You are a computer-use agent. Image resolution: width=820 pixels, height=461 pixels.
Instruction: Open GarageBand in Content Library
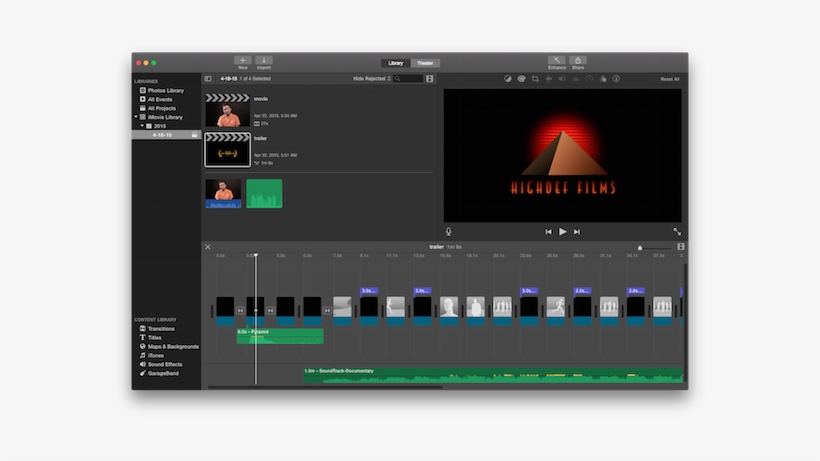[163, 373]
